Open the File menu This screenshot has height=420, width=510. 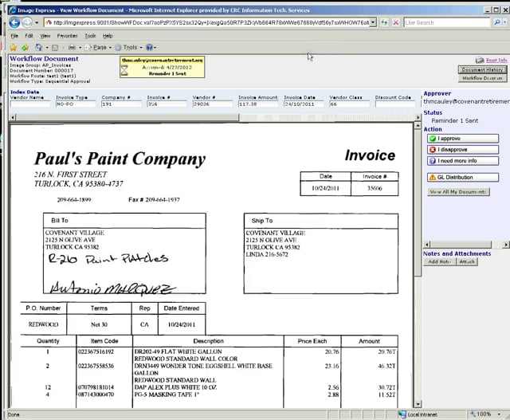pos(14,36)
